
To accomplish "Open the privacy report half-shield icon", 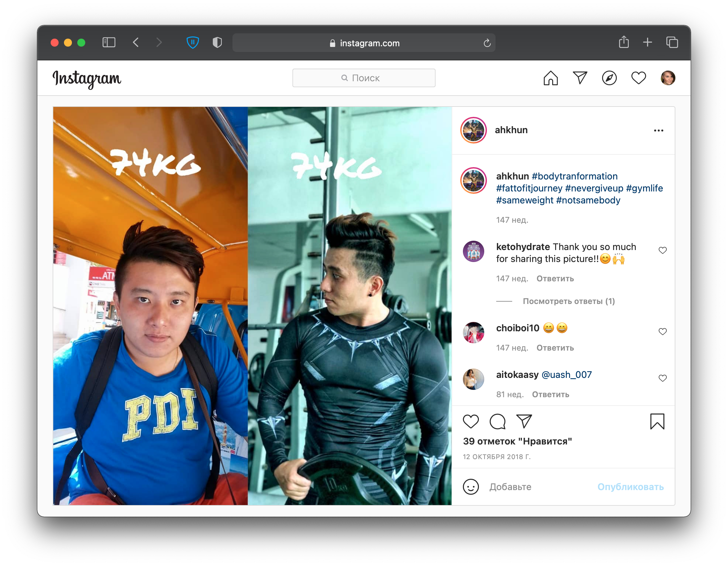I will click(x=217, y=43).
